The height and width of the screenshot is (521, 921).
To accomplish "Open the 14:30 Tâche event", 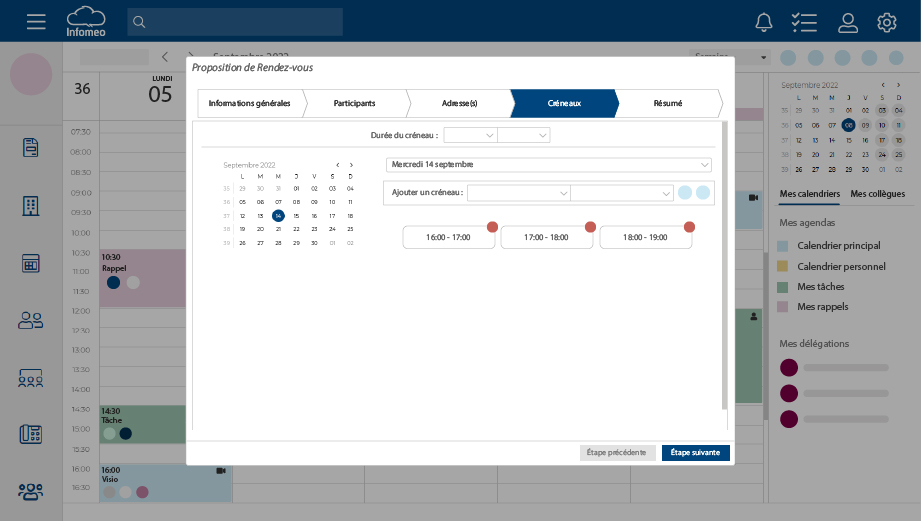I will 143,424.
